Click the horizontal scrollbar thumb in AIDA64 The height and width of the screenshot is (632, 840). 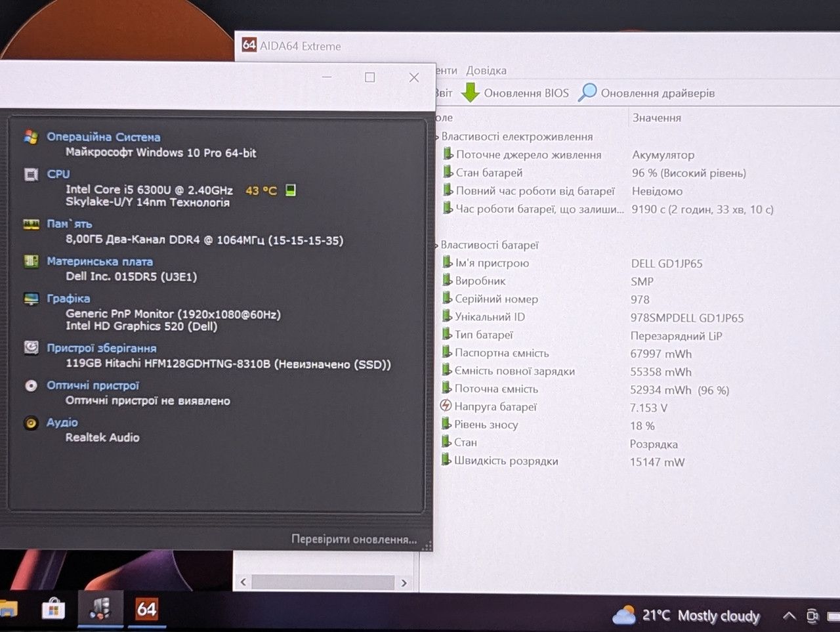(x=323, y=582)
